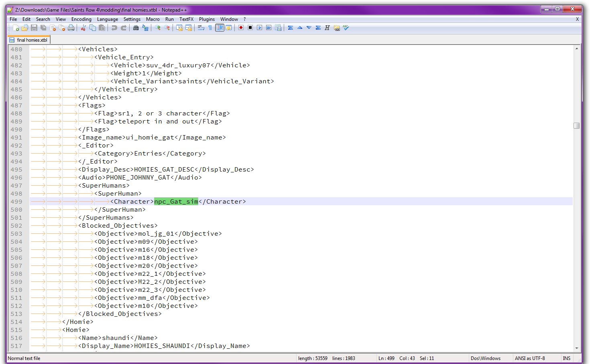Click the Redo arrow icon
590x364 pixels.
tap(124, 28)
